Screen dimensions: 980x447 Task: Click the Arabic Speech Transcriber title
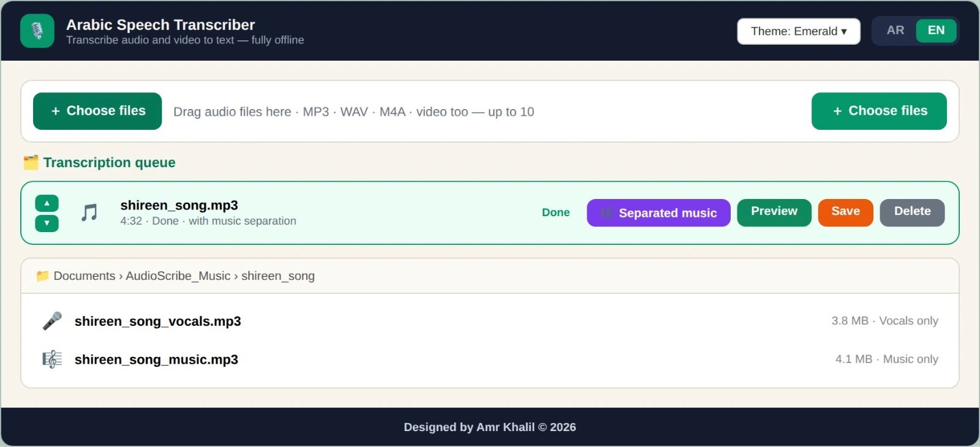tap(160, 25)
